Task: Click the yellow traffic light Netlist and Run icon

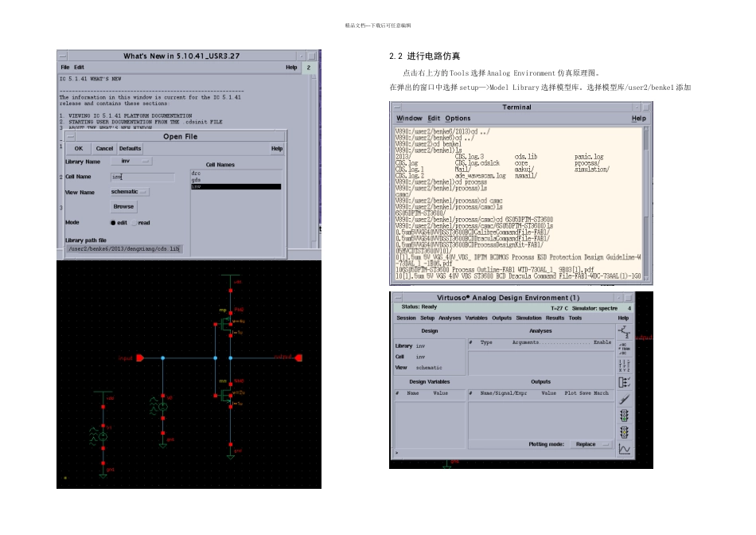Action: click(625, 432)
